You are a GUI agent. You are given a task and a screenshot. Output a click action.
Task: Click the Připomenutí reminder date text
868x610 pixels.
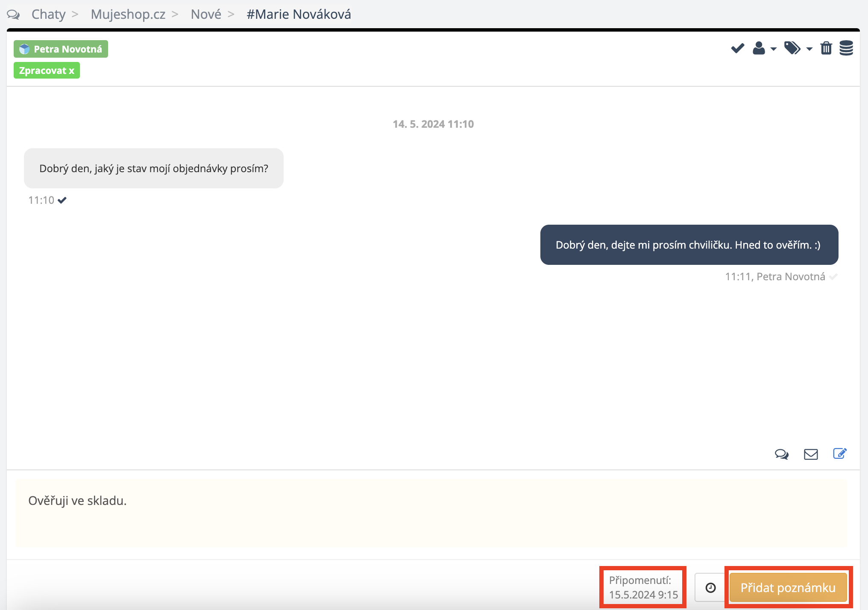(643, 587)
